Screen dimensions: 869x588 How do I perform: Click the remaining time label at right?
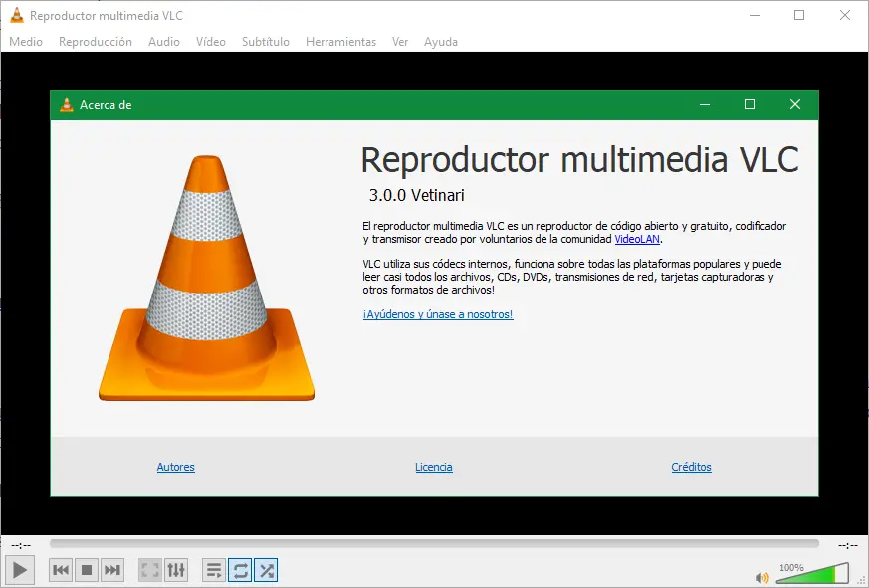848,545
